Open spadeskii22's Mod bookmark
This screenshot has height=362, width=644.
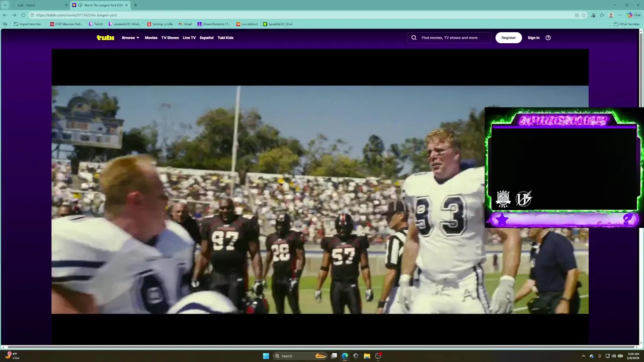[x=125, y=24]
